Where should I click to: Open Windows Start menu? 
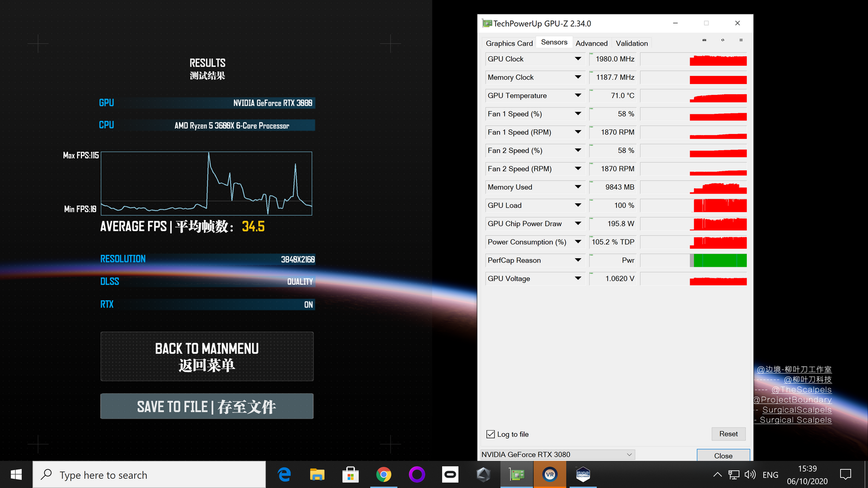coord(16,475)
